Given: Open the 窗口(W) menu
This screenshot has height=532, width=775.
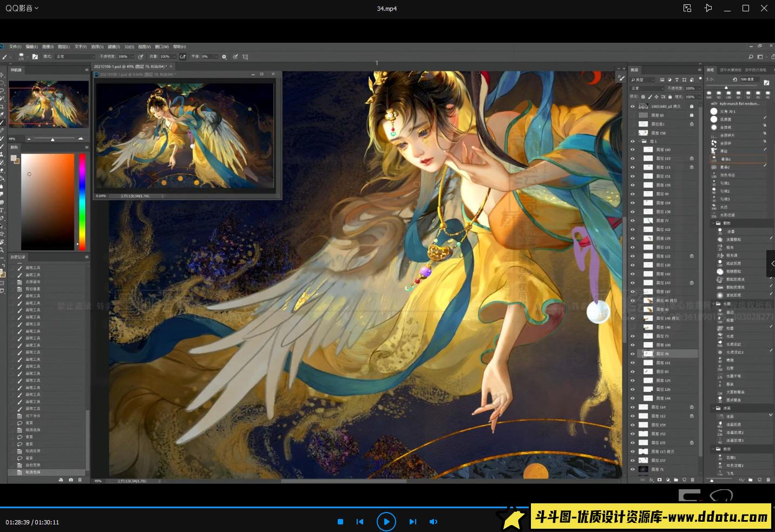Looking at the screenshot, I should pos(162,47).
